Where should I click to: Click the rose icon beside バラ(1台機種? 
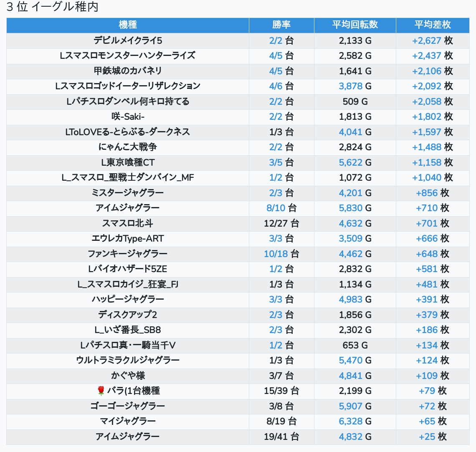pyautogui.click(x=101, y=391)
